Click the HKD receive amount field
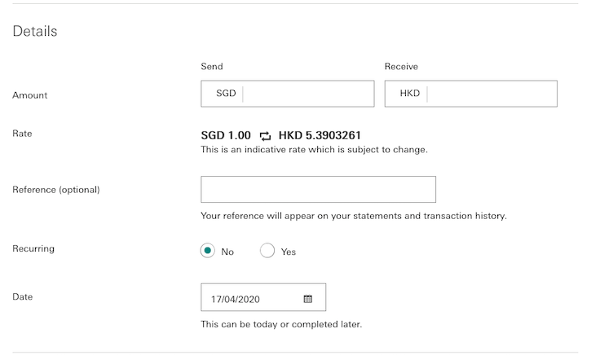 click(471, 94)
